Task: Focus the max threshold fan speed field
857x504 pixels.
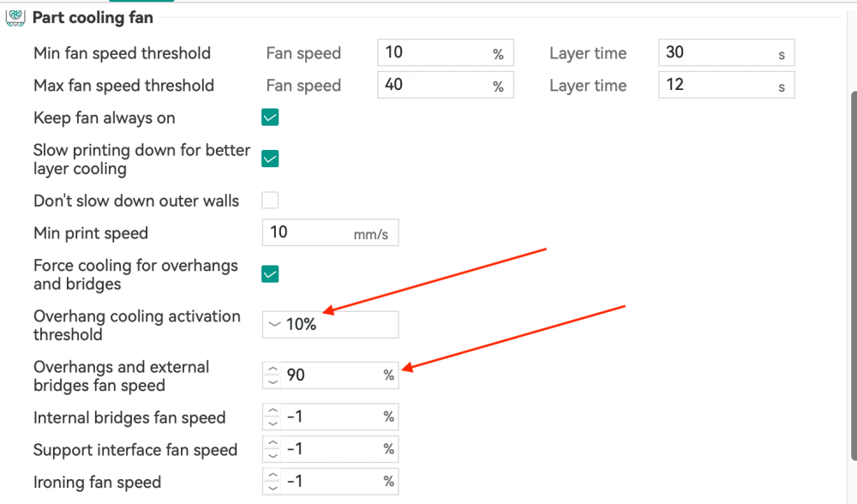Action: tap(433, 85)
